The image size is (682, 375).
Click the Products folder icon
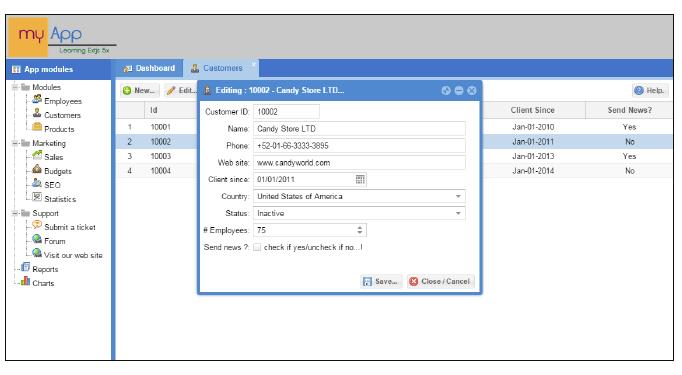(37, 127)
